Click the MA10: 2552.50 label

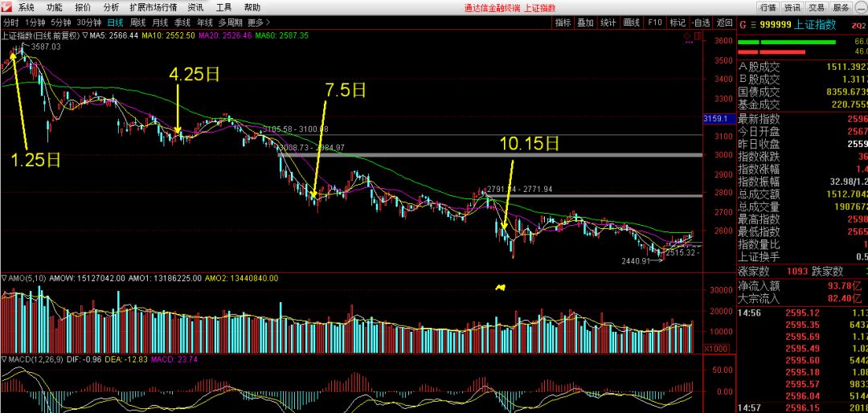pos(168,35)
